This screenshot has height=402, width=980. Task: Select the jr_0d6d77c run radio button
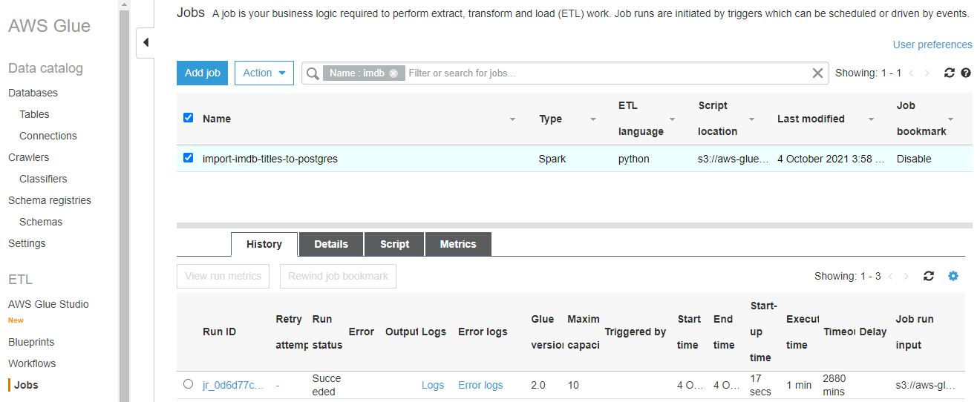pyautogui.click(x=188, y=383)
